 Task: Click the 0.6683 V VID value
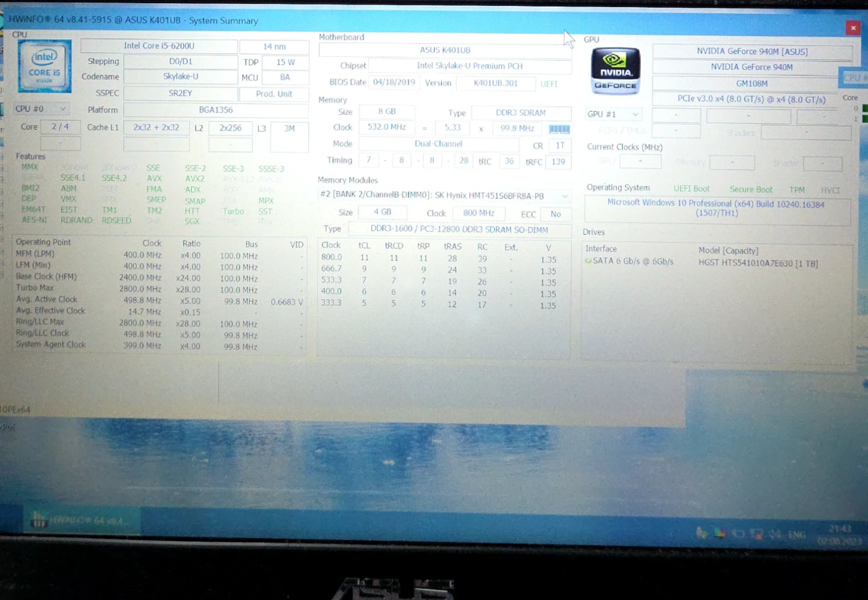[x=287, y=302]
